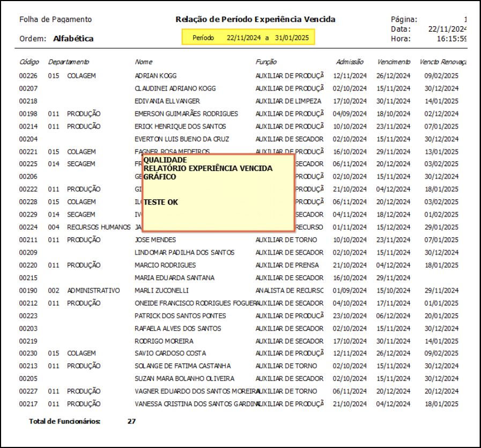Click 'GRÁFICO' text in yellow note

click(x=160, y=177)
